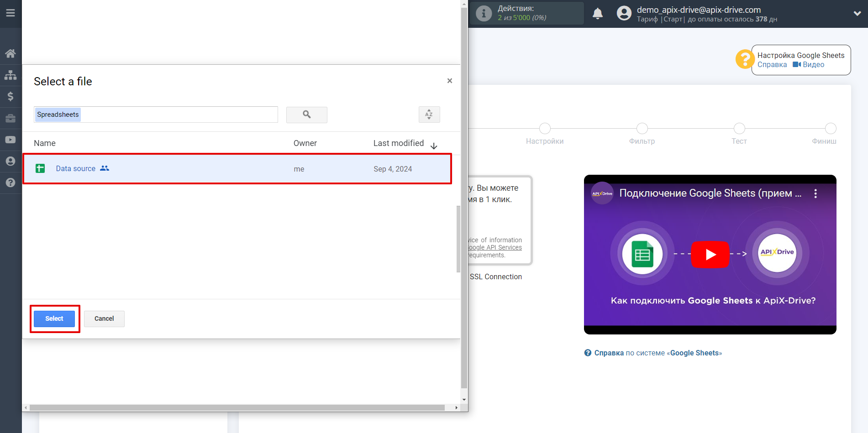Screen dimensions: 868x433
Task: Click the green Sheets icon of Data source
Action: (x=40, y=168)
